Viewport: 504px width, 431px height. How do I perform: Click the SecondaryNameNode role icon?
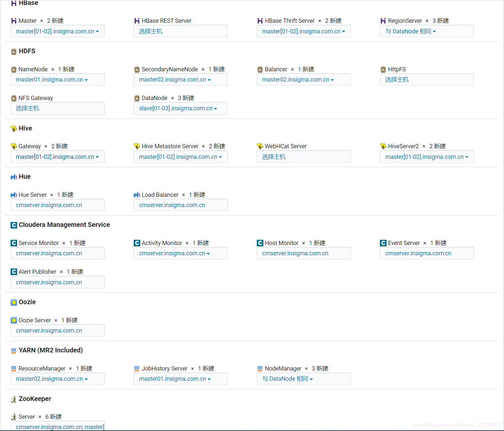point(137,69)
